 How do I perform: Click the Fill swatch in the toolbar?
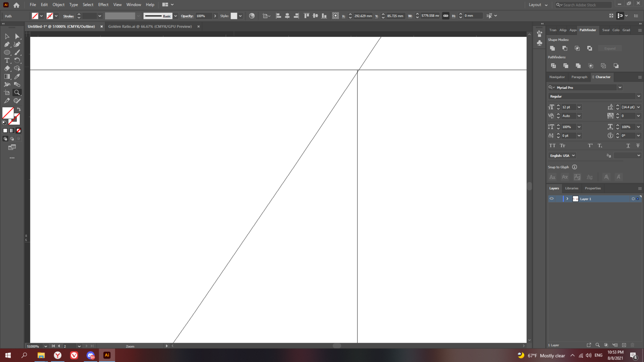pyautogui.click(x=8, y=113)
